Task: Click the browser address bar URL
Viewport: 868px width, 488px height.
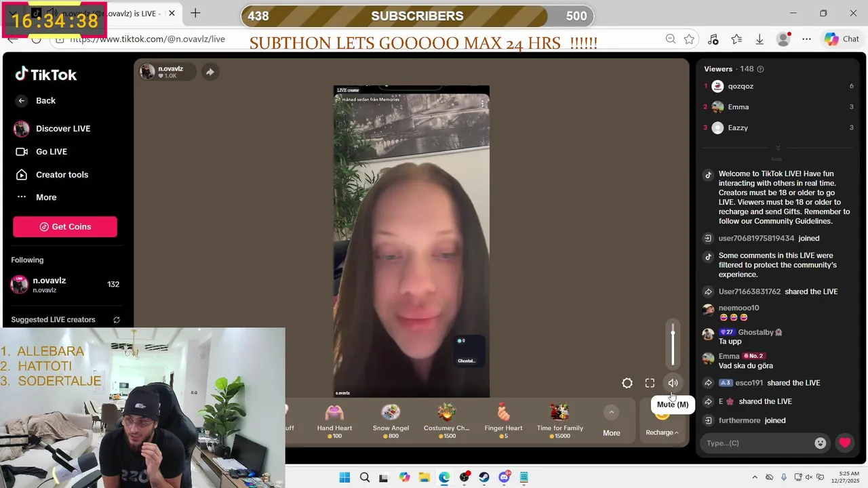Action: pos(147,39)
